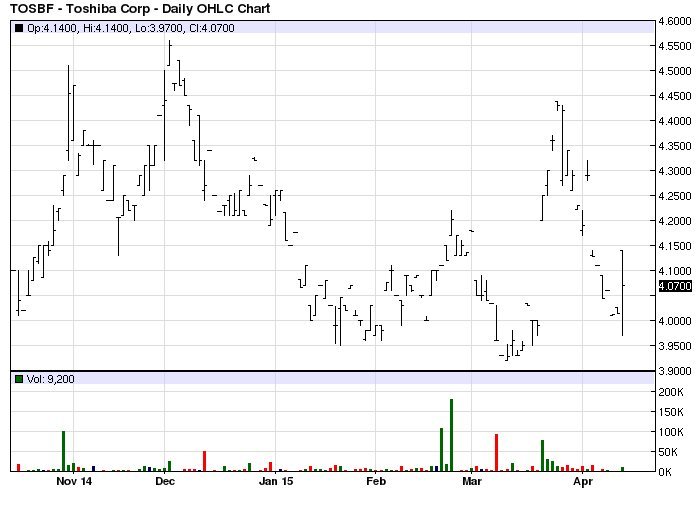700x512 pixels.
Task: Click the 'Vol: 9,200' volume label
Action: [50, 379]
